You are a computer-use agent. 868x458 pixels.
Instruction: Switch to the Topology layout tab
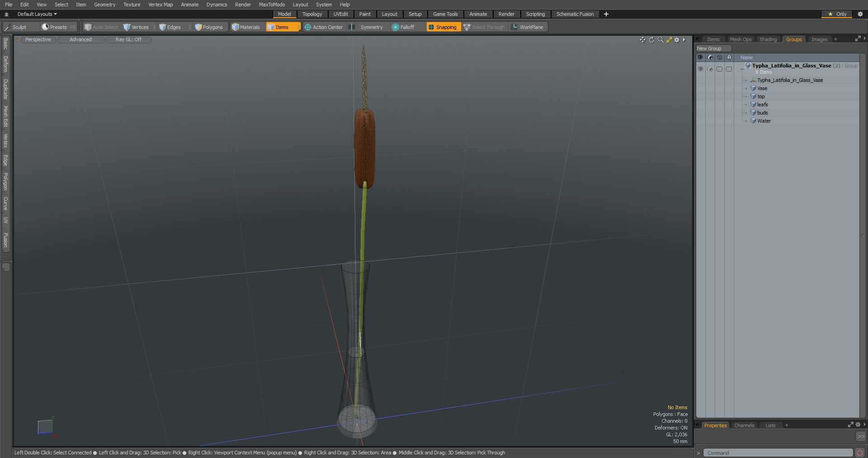pyautogui.click(x=312, y=14)
